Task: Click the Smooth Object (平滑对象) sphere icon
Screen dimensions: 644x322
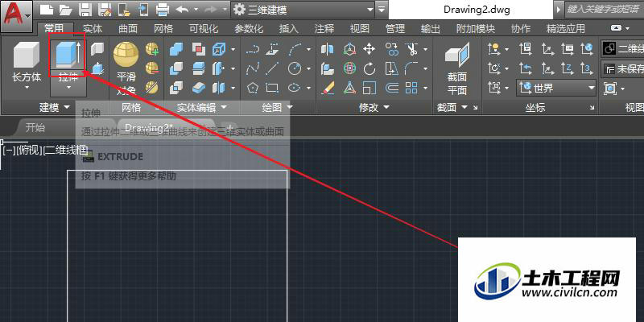Action: [126, 54]
